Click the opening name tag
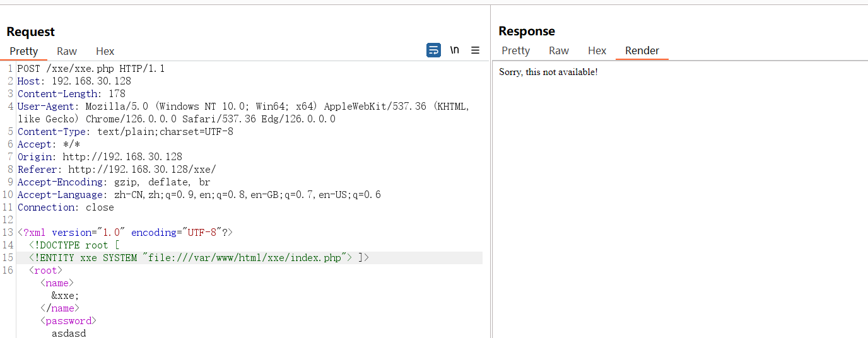 coord(57,283)
